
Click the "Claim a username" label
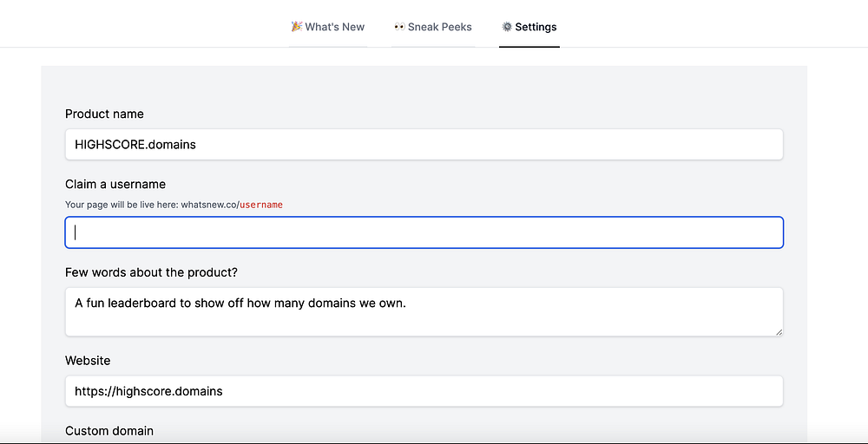tap(115, 184)
